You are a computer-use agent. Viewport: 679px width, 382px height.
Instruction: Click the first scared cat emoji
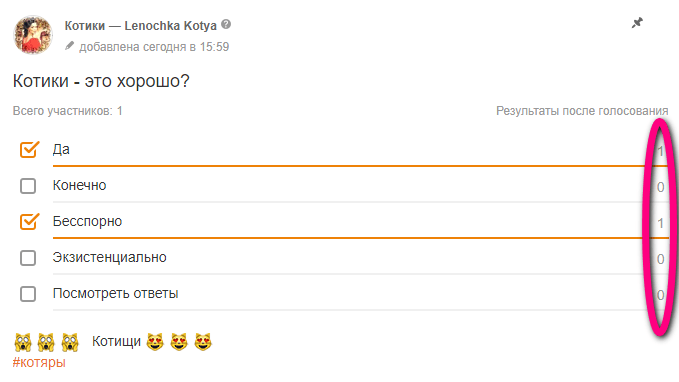tap(23, 342)
